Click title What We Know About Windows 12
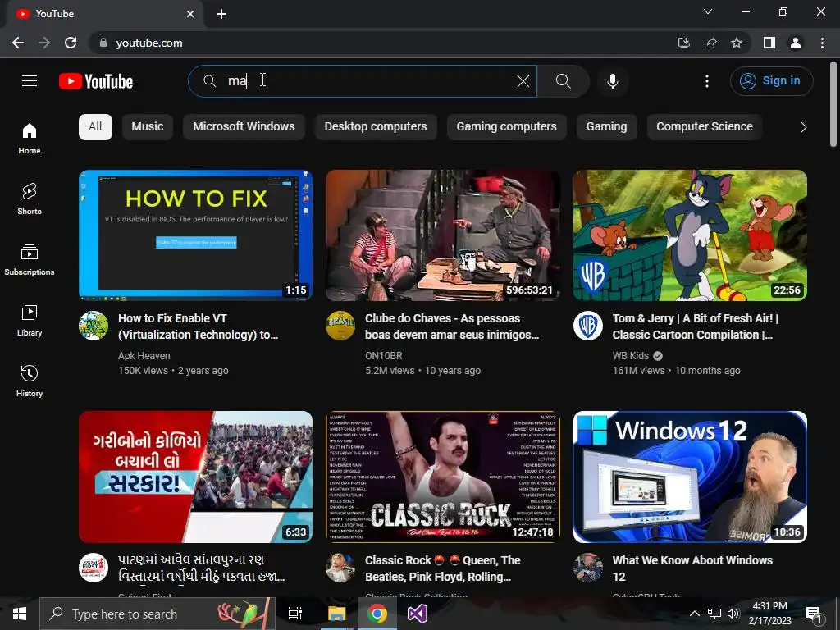Screen dimensions: 840x630 coord(692,568)
